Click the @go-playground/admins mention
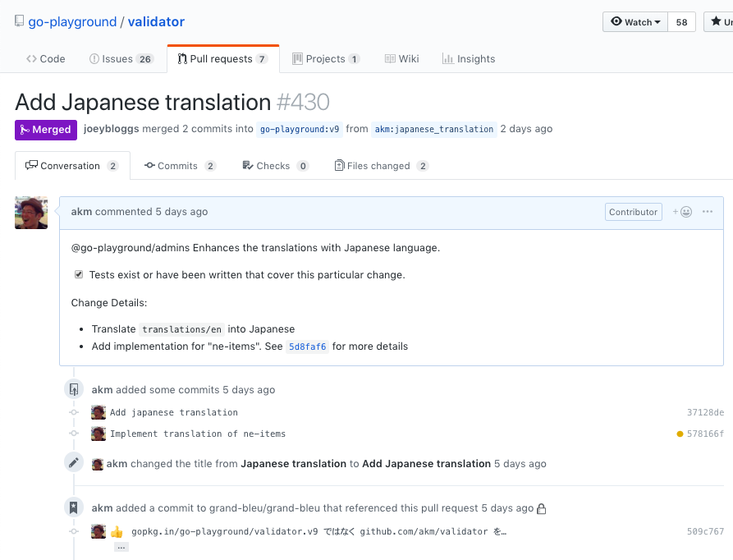This screenshot has width=733, height=560. [x=131, y=248]
